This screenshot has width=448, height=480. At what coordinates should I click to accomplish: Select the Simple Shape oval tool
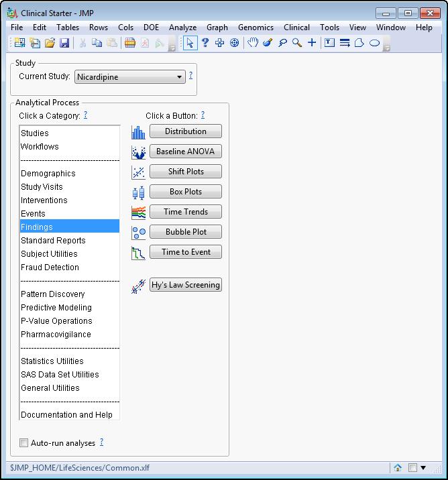coord(374,43)
